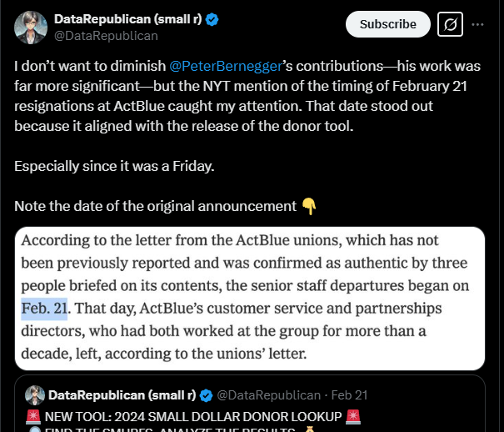Click the right siren emoji after DONOR LOOKUP
Image resolution: width=504 pixels, height=432 pixels.
coord(353,417)
